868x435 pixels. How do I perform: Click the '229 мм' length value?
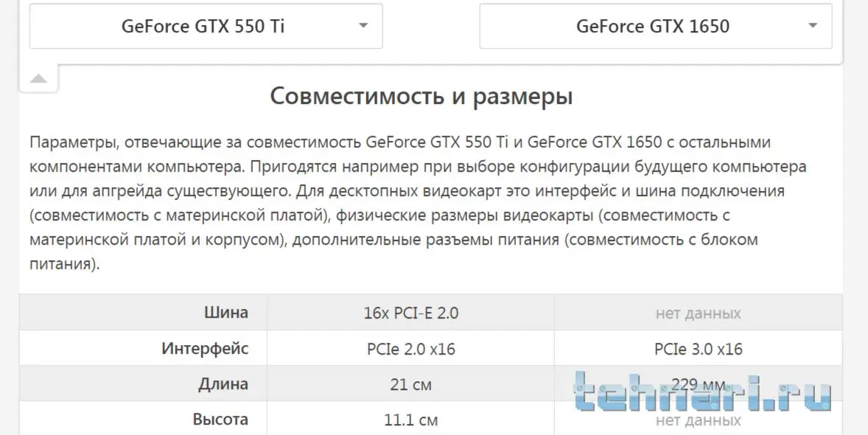698,383
